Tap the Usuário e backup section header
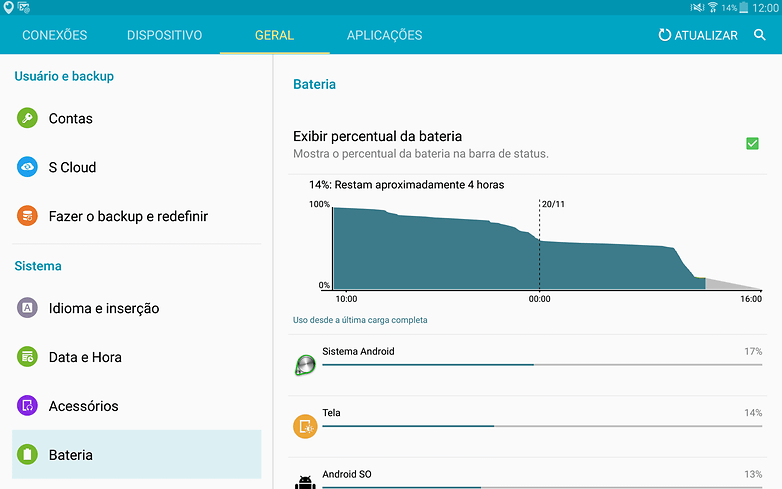The image size is (782, 489). [x=64, y=76]
